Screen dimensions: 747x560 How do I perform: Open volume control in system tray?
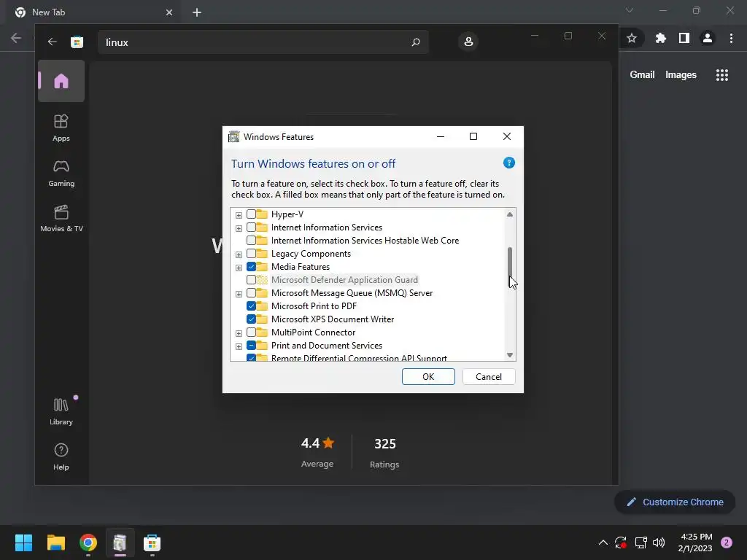(x=659, y=542)
